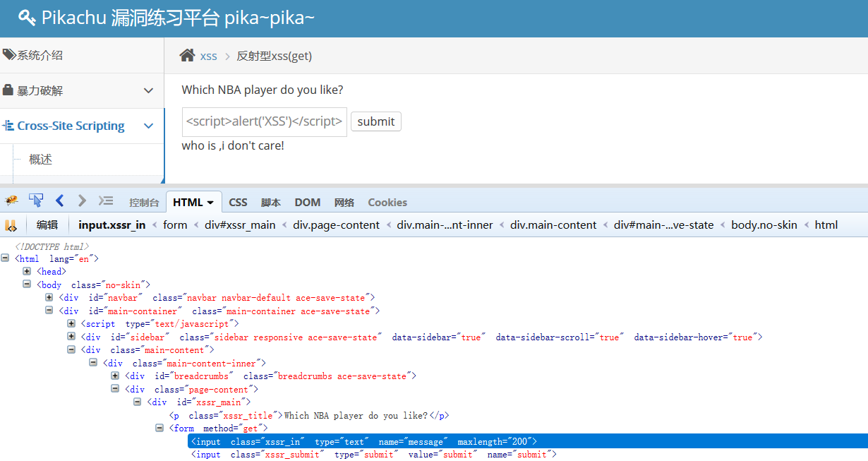Screen dimensions: 868x461
Task: Expand the head node
Action: pos(27,271)
